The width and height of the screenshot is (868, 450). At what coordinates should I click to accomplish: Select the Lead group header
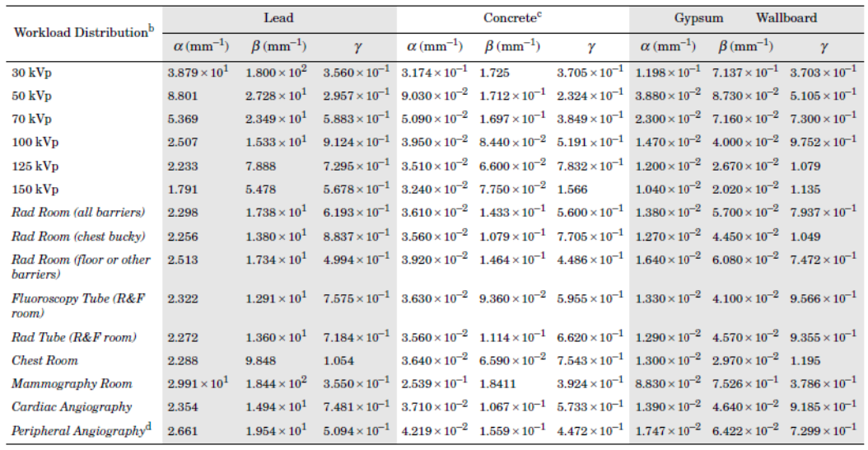pyautogui.click(x=278, y=18)
